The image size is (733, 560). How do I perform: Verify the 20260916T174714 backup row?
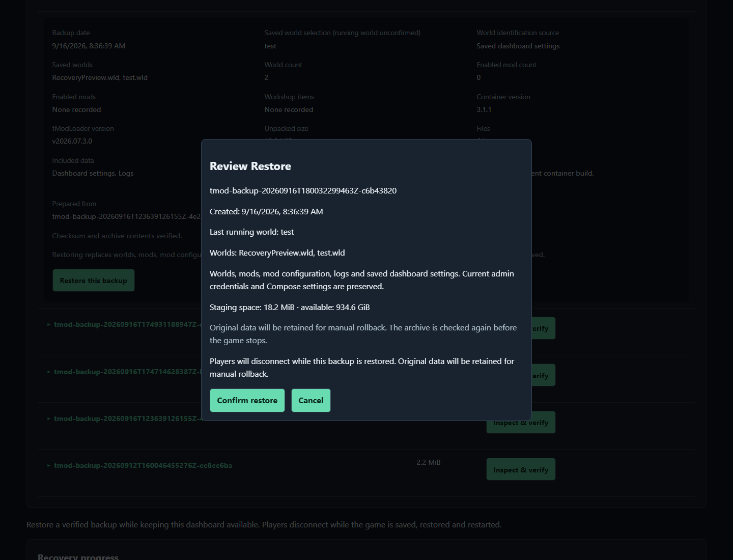543,375
